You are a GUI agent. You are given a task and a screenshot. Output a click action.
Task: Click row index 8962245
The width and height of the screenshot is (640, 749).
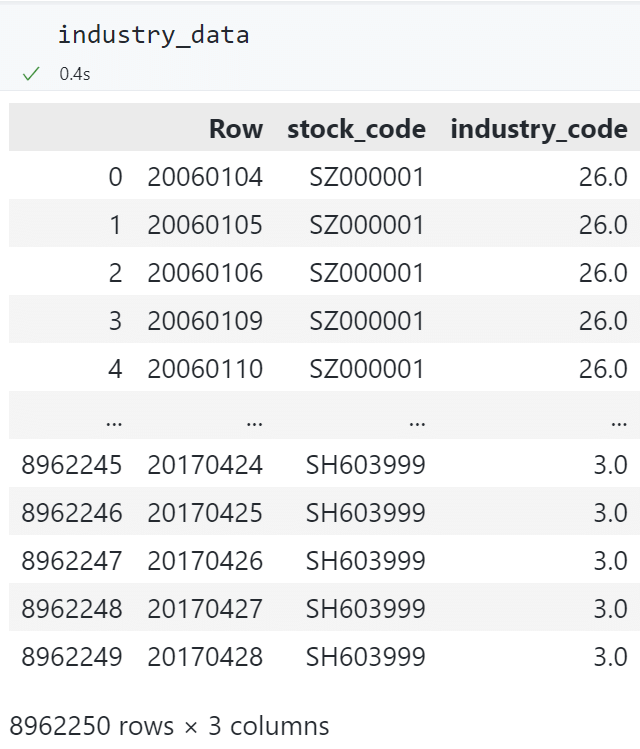(72, 465)
